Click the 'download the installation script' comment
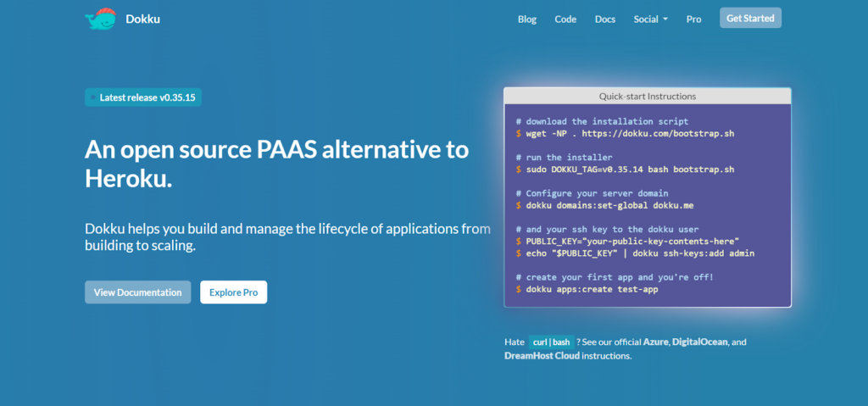 [603, 121]
